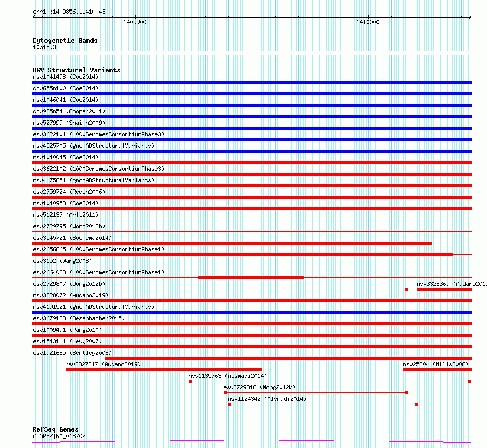Click the chr10:1409856..1410043 coordinate label
The height and width of the screenshot is (448, 487).
[69, 12]
